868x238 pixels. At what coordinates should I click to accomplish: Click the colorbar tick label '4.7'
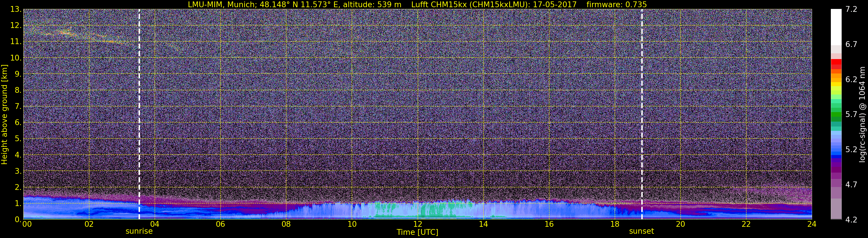[851, 185]
